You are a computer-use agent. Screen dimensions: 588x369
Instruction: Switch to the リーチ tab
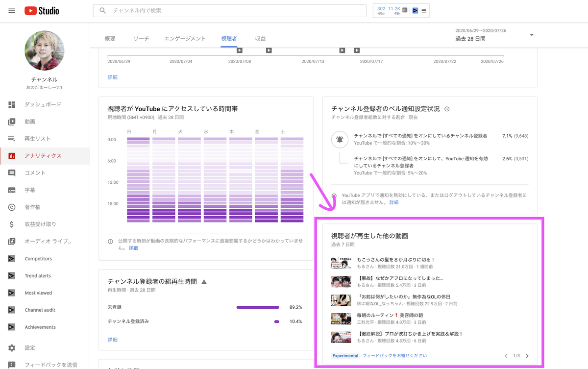tap(141, 39)
